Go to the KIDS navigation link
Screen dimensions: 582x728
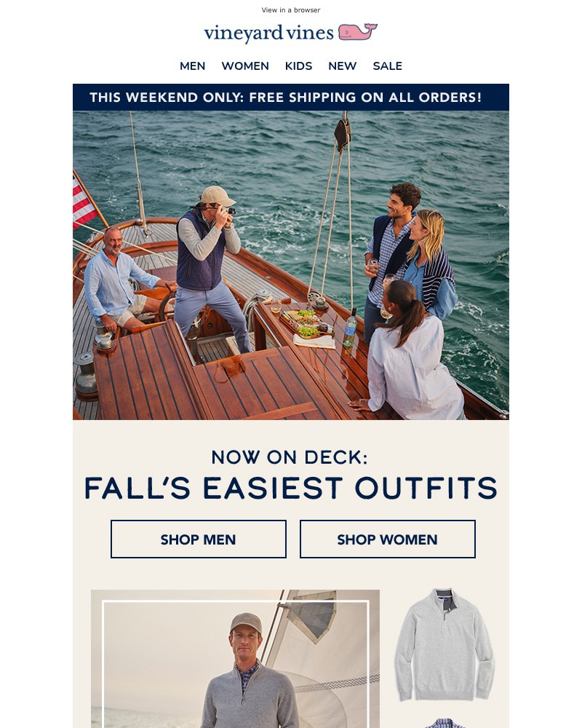[298, 66]
